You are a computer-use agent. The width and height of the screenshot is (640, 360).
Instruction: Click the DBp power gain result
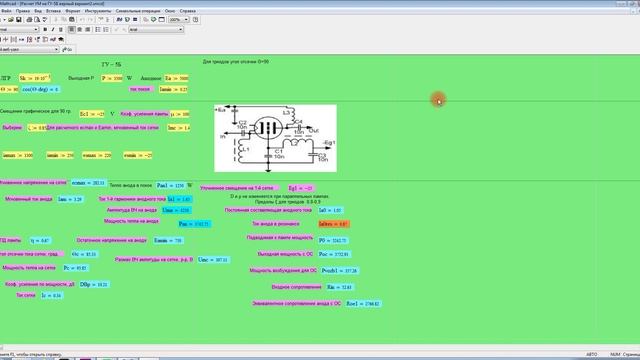coord(94,284)
